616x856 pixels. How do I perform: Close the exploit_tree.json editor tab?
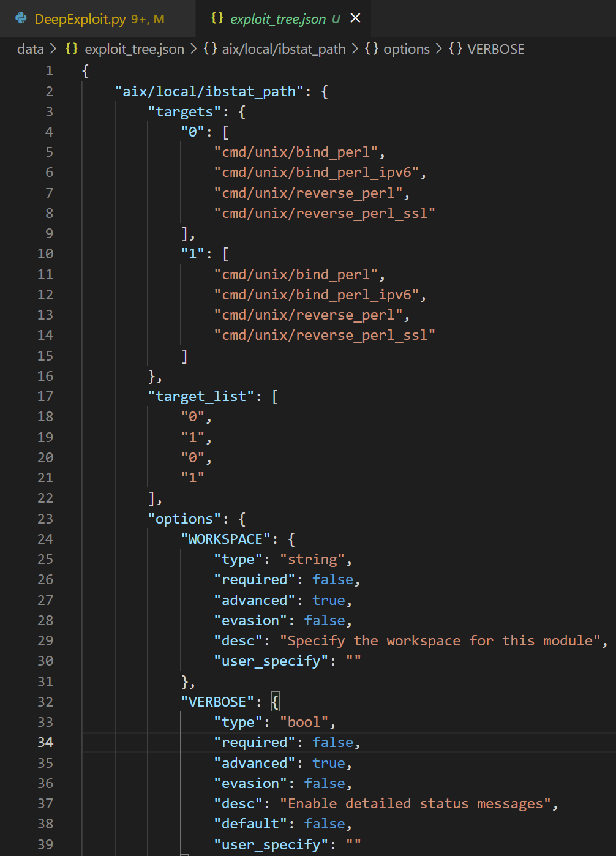pyautogui.click(x=355, y=18)
